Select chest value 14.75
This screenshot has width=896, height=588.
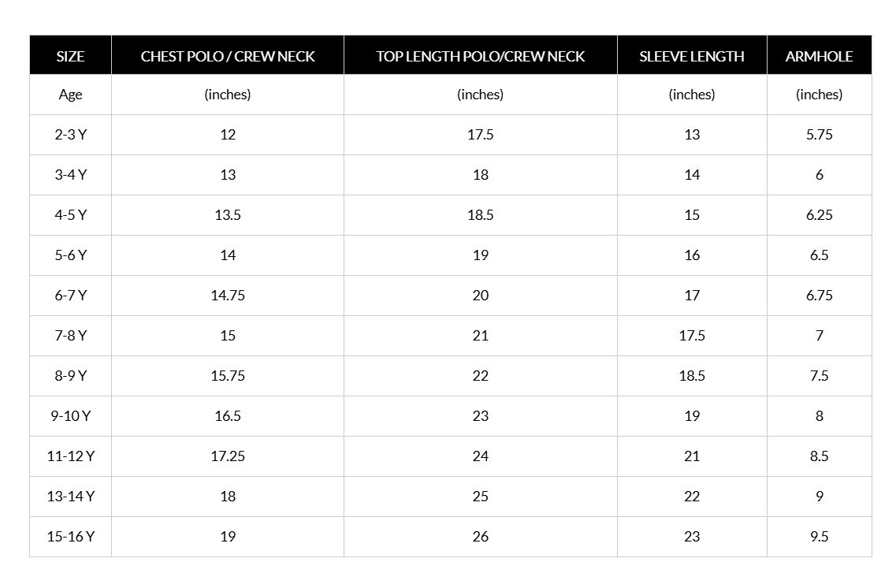coord(228,295)
